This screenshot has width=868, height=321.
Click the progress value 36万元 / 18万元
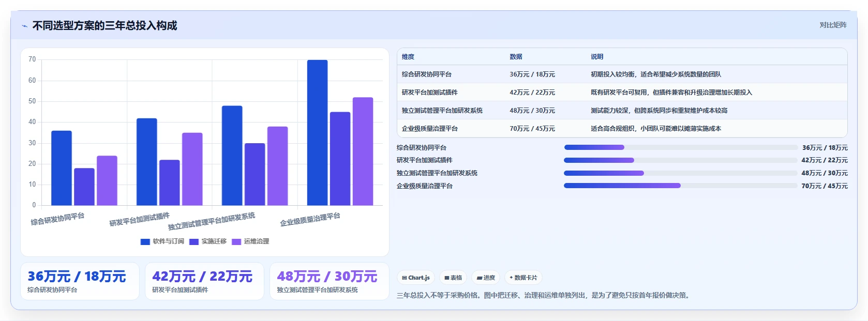pyautogui.click(x=825, y=148)
